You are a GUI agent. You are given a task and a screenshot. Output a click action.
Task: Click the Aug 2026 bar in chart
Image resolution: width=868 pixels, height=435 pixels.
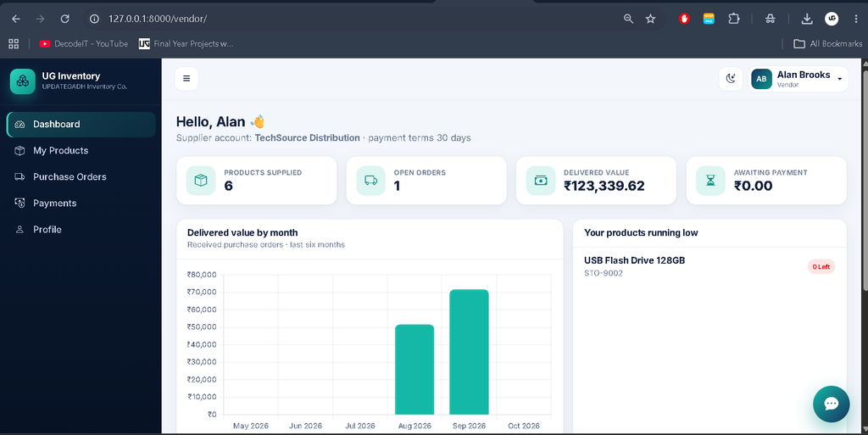pos(415,370)
